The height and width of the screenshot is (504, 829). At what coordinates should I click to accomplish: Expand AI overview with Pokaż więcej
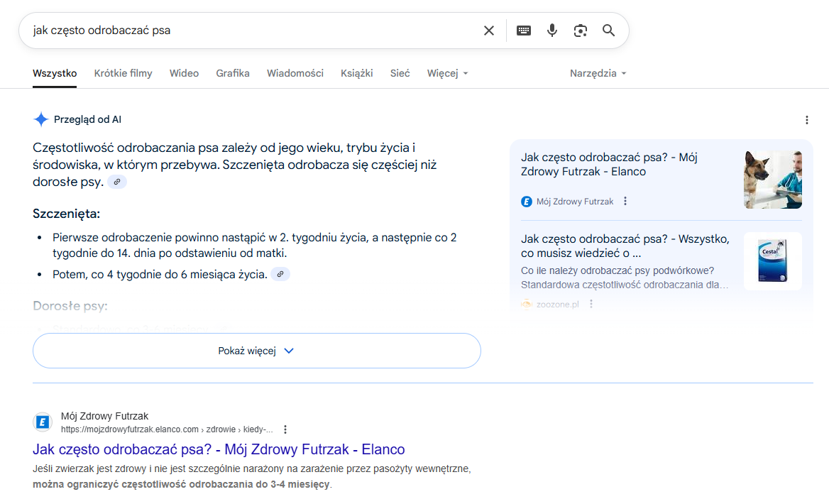pos(256,351)
